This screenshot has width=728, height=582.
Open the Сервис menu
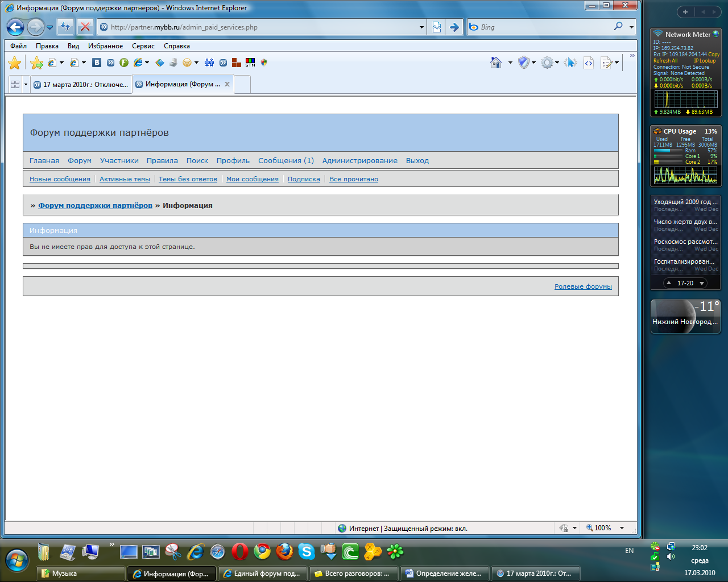pos(143,46)
